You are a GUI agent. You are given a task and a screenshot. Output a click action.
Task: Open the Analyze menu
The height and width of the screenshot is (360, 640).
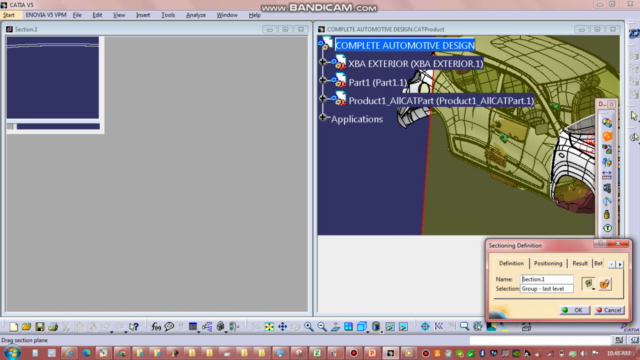196,15
